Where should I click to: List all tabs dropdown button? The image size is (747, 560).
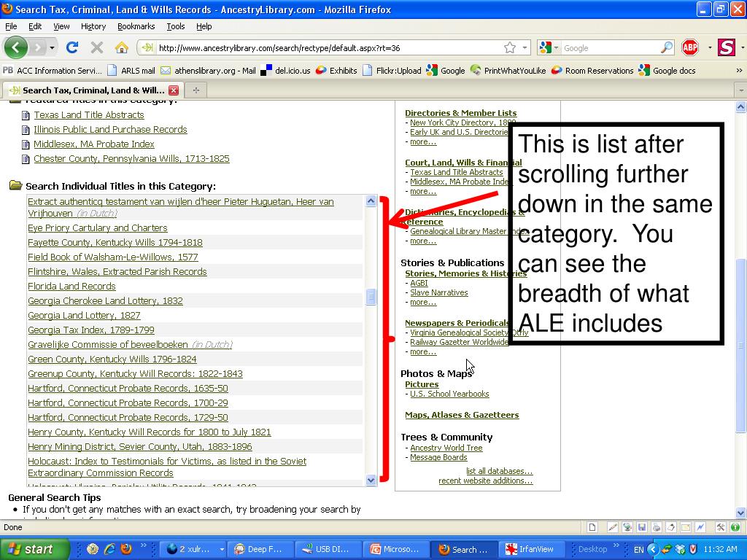(741, 90)
